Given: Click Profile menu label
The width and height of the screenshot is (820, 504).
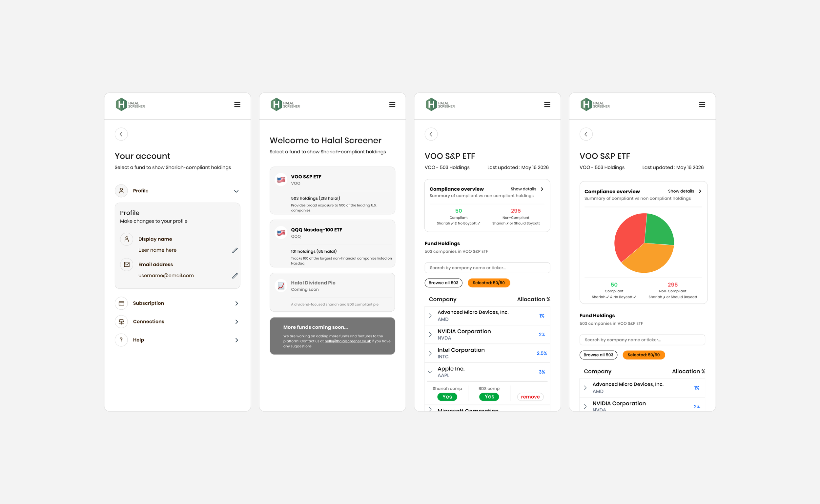Looking at the screenshot, I should click(x=141, y=191).
